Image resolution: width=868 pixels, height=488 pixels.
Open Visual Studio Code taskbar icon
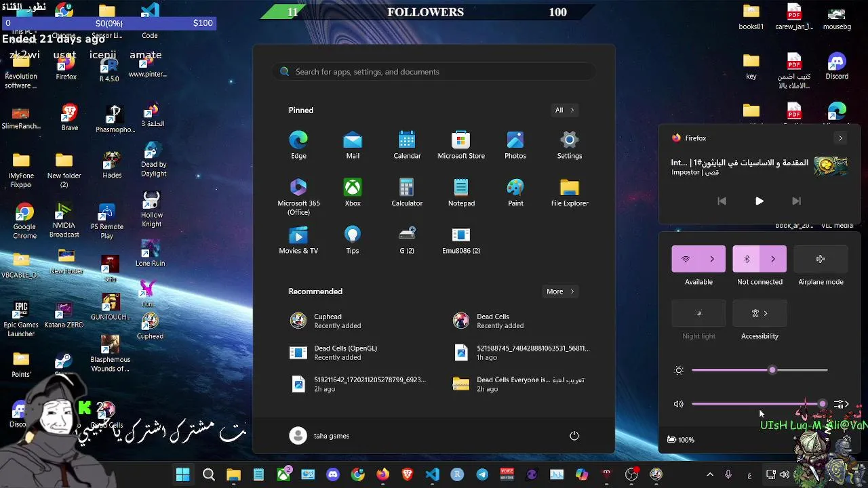pos(432,475)
